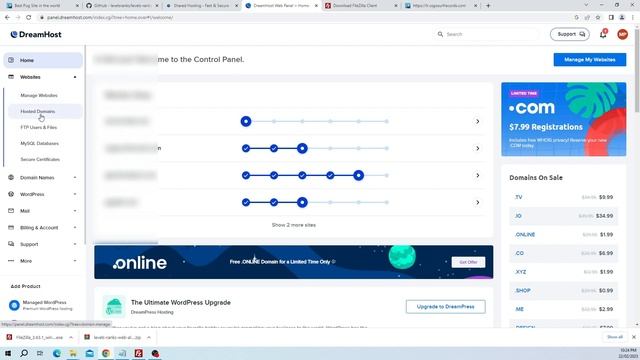The width and height of the screenshot is (640, 360).
Task: Expand the Billing & Account menu
Action: 75,228
